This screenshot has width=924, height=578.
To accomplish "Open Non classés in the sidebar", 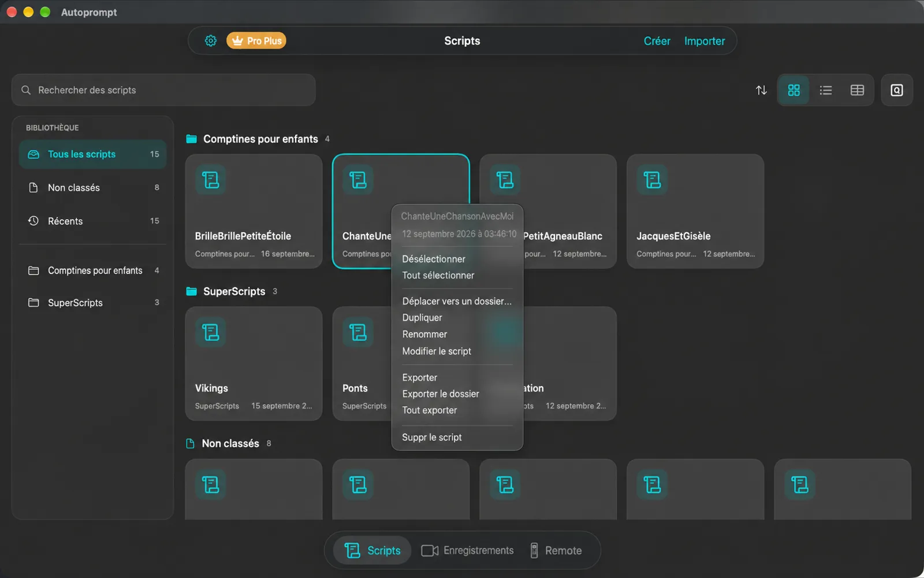I will [93, 188].
